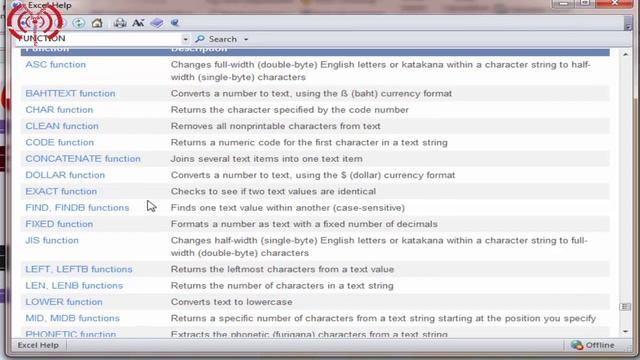Open the CHAR function topic
This screenshot has width=640, height=360.
59,109
